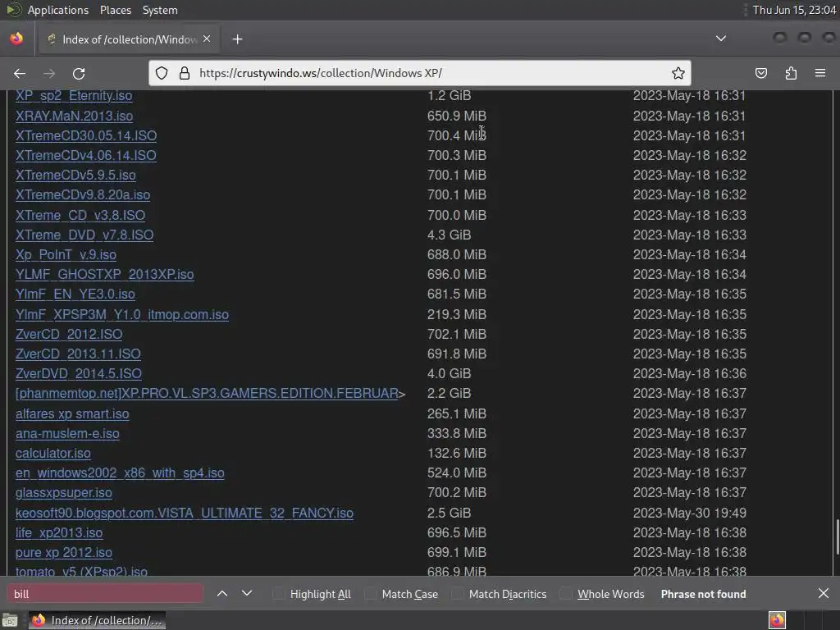Expand the list all tabs chevron
The height and width of the screenshot is (630, 840).
click(721, 39)
